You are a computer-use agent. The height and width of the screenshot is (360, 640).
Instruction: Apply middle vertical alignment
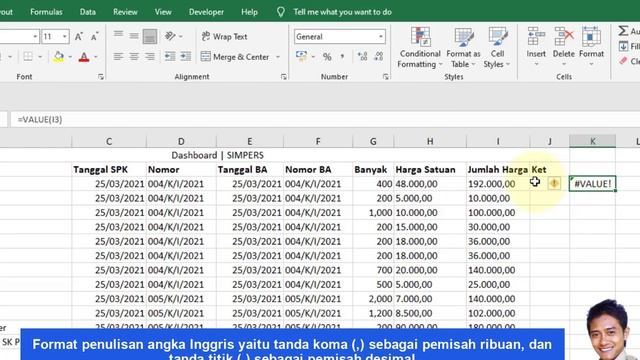click(x=134, y=36)
